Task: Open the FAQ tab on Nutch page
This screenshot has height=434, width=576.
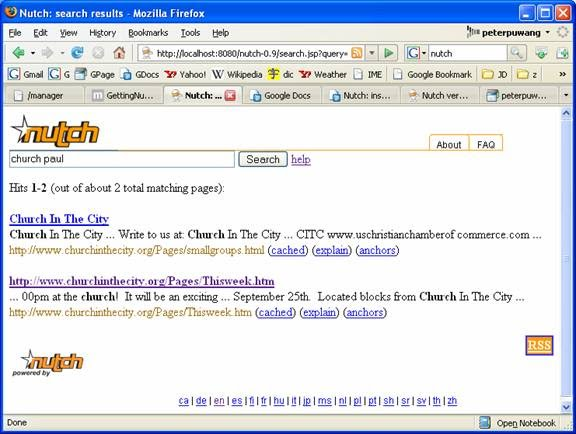Action: click(x=486, y=144)
